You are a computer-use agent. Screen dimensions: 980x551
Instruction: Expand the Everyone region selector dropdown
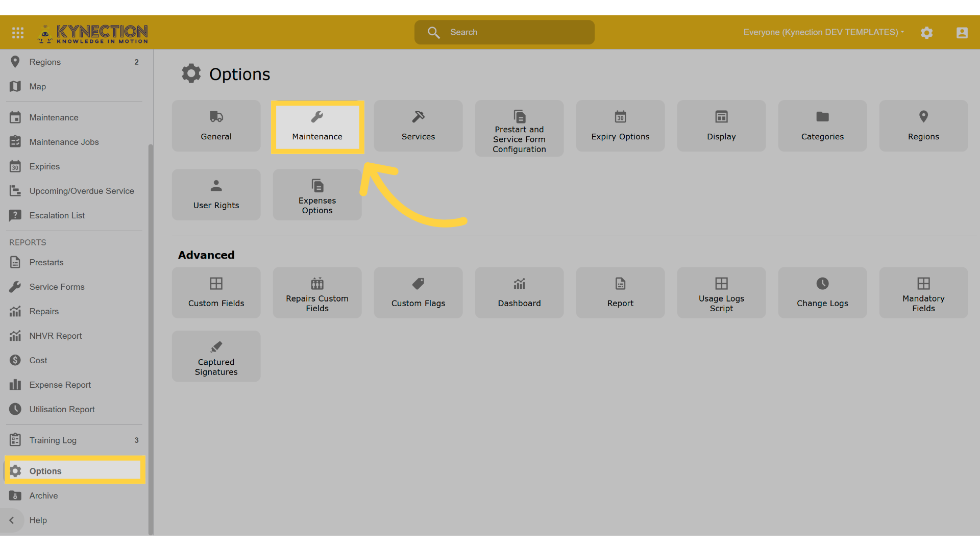[823, 32]
